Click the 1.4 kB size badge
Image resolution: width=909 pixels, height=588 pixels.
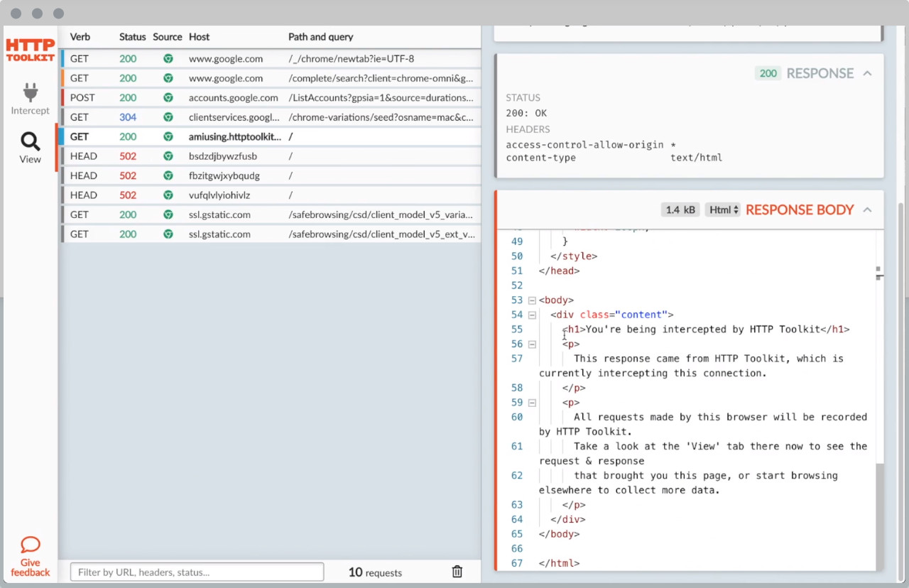click(x=680, y=209)
